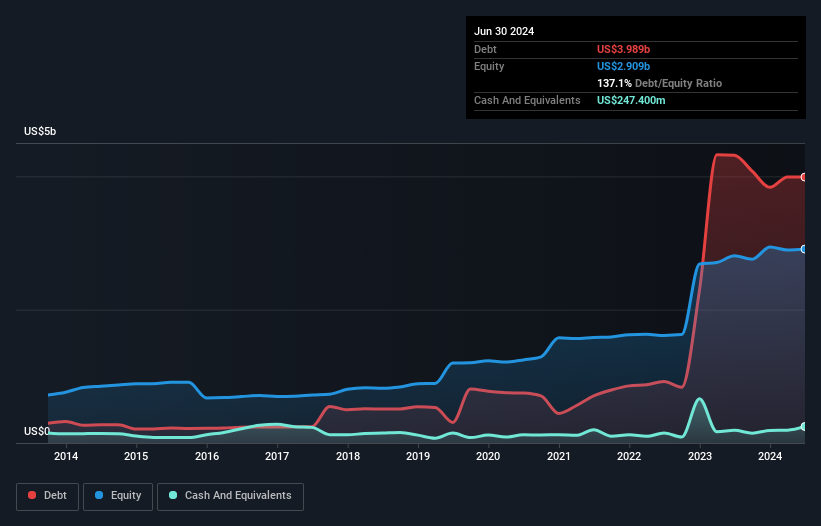821x526 pixels.
Task: Click the US$3.989b debt value
Action: 623,49
